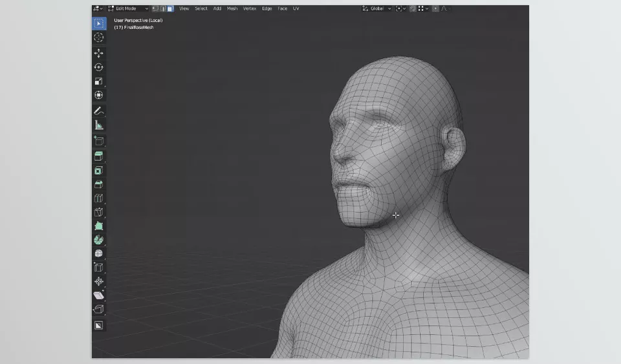This screenshot has width=621, height=364.
Task: Open the editor type dropdown
Action: coord(98,8)
